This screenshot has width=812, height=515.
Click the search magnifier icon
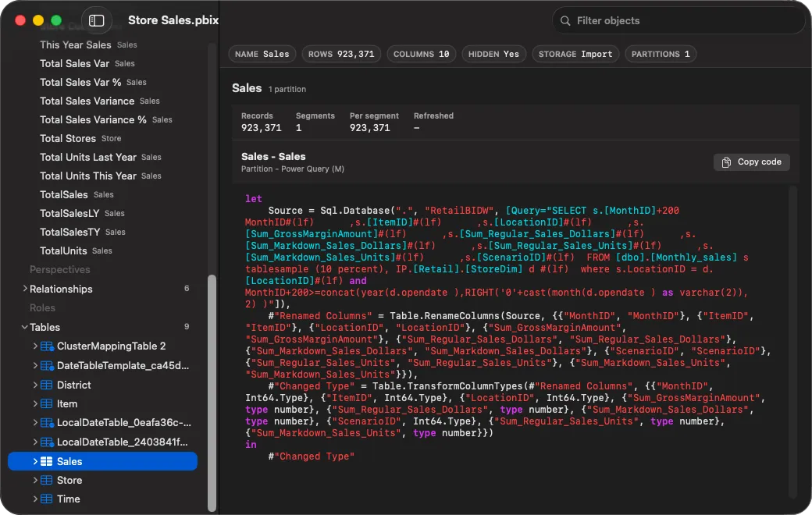point(565,21)
